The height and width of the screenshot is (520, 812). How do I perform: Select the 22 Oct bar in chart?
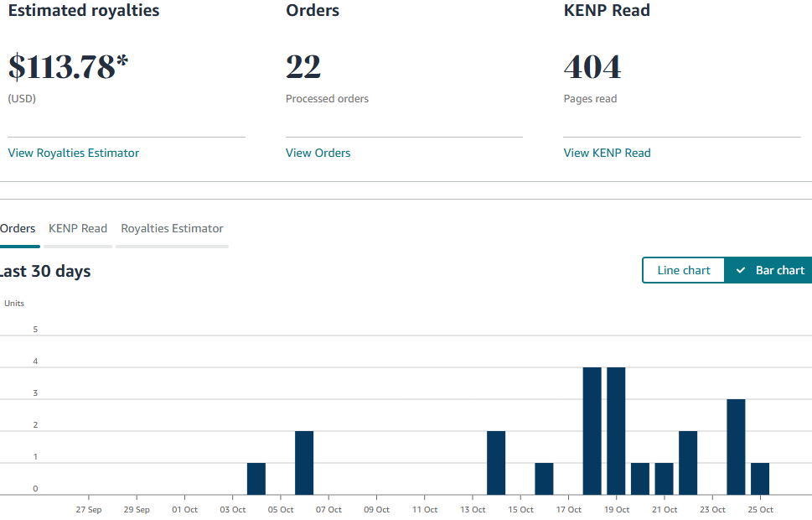[688, 463]
